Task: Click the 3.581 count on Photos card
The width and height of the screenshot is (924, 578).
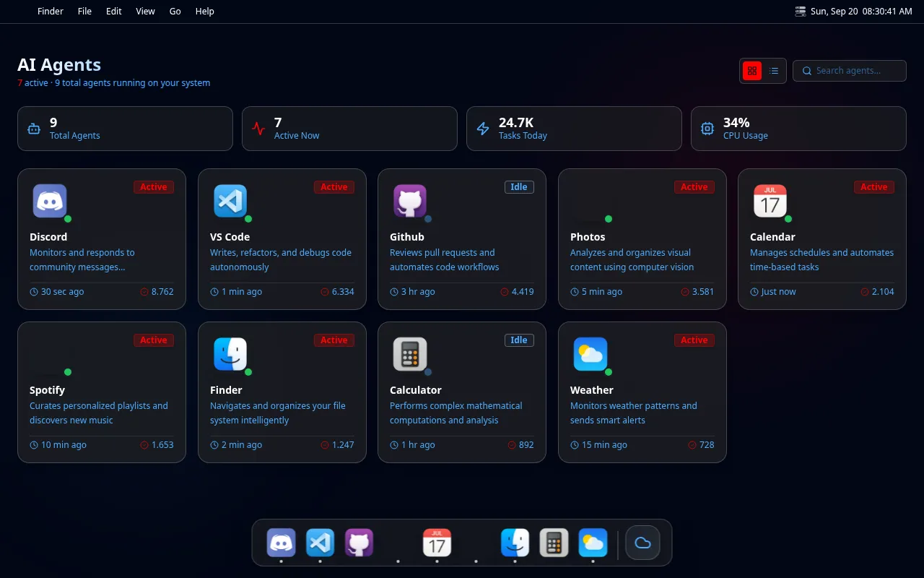Action: [x=703, y=292]
